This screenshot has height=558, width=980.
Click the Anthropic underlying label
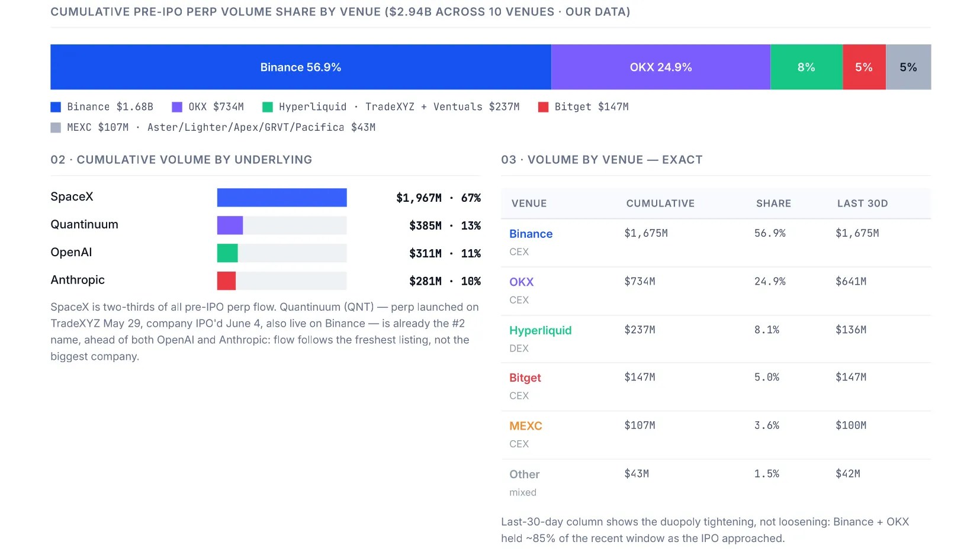click(x=78, y=280)
